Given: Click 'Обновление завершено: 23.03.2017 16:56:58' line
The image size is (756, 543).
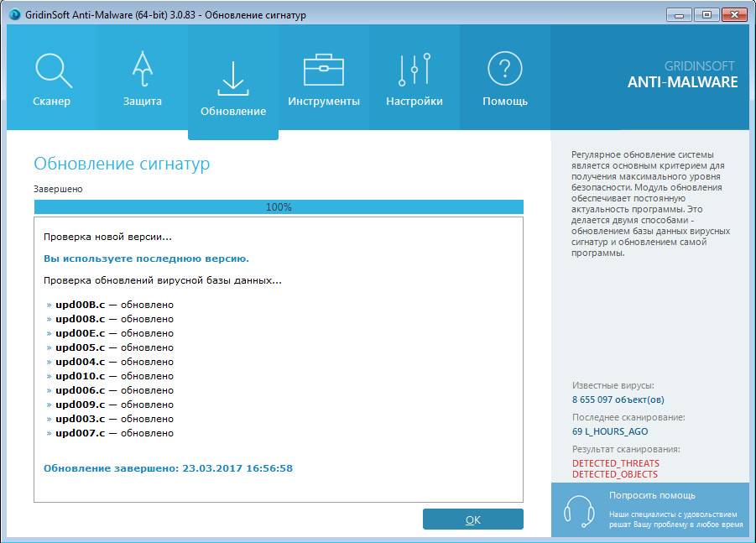Looking at the screenshot, I should tap(168, 468).
